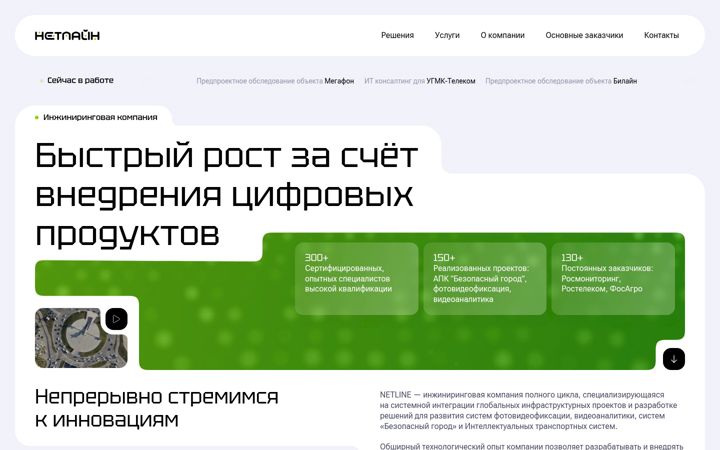Click the heading Непрерывно стремимся к инновациям
The width and height of the screenshot is (720, 450).
(x=157, y=408)
